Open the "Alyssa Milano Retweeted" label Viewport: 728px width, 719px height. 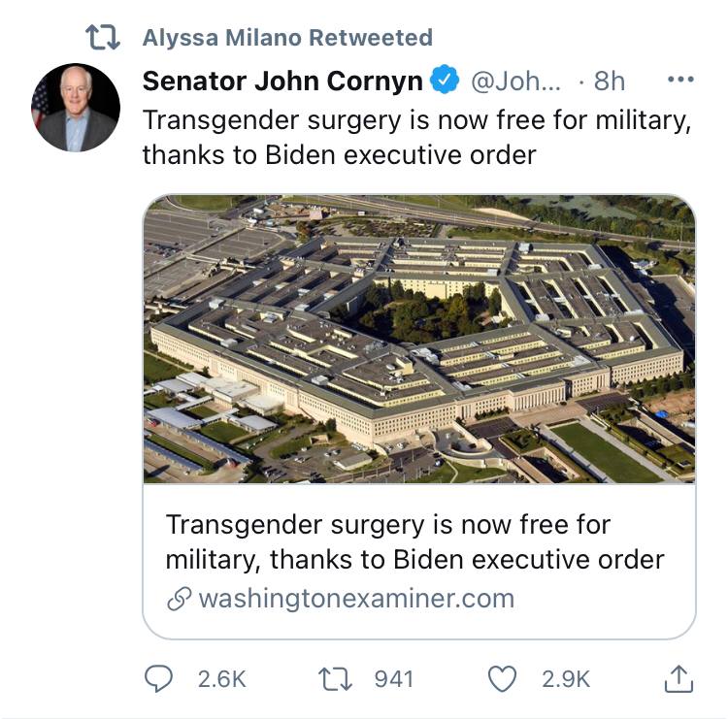[287, 38]
